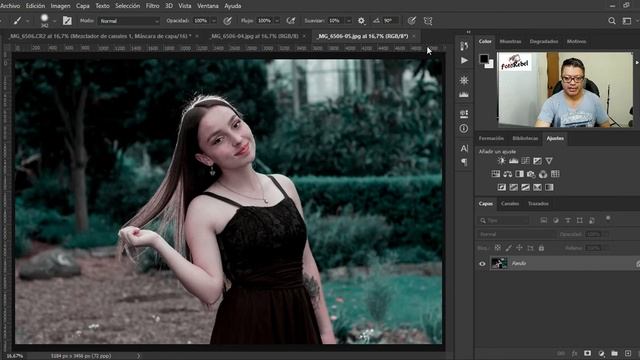Open layer filter Tipo dropdown
The height and width of the screenshot is (360, 640).
point(503,220)
